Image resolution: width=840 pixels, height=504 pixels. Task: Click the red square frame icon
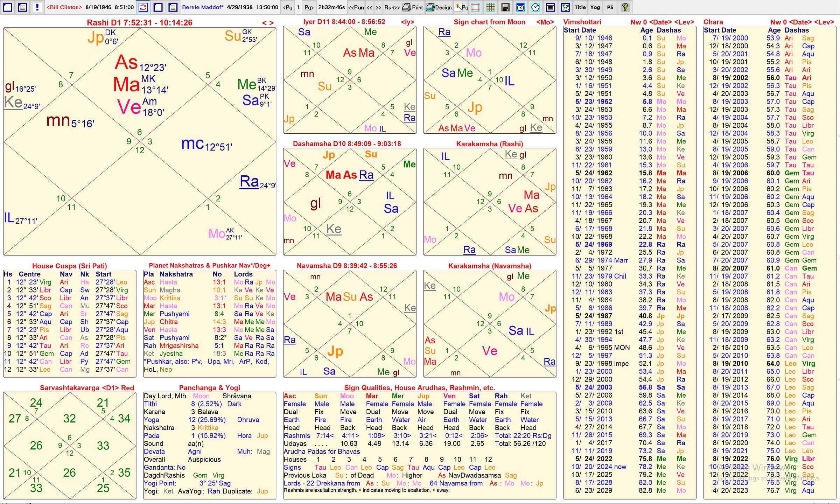(475, 7)
